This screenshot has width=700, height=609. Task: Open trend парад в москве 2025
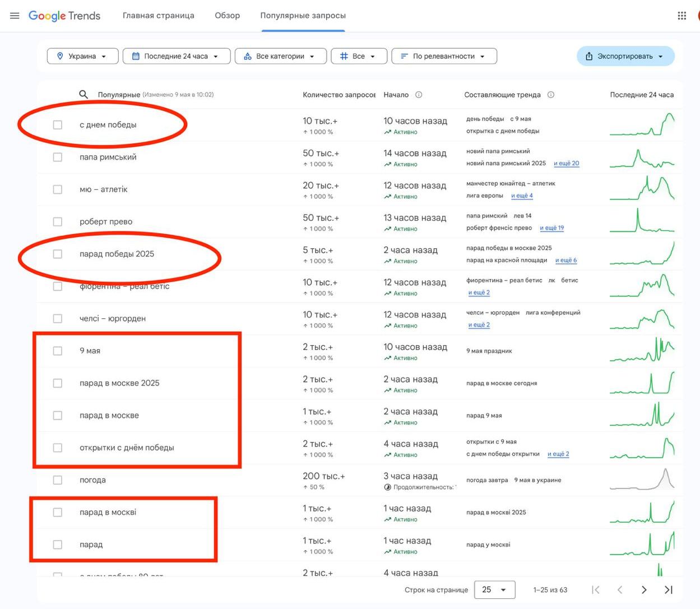click(119, 383)
